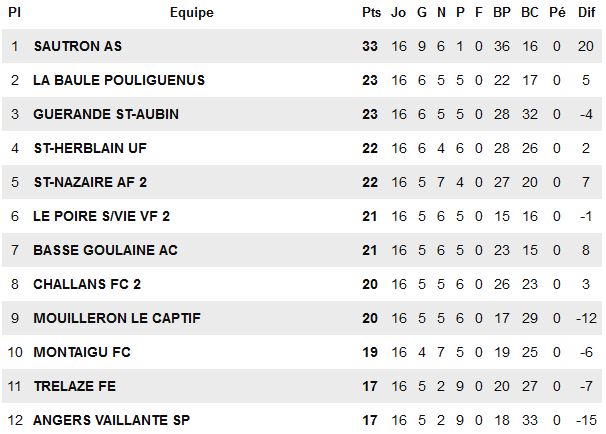
Task: Select GUERANDE ST-AUBIN in the standings
Action: (106, 114)
